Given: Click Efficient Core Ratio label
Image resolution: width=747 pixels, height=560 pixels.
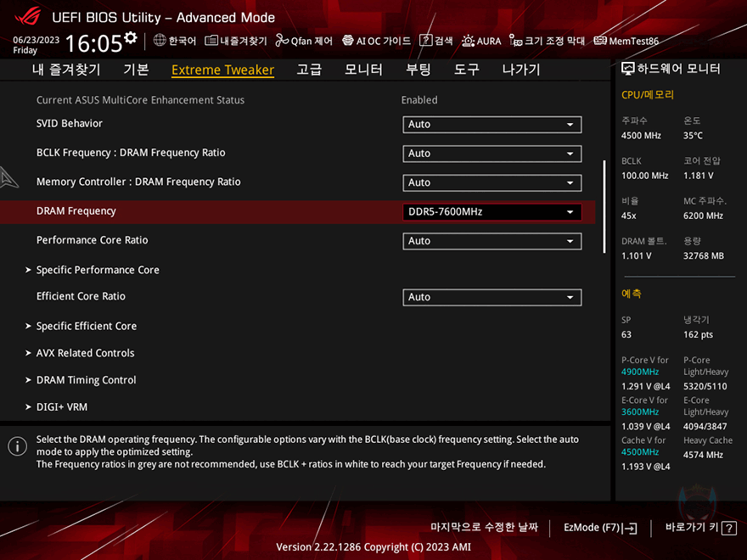Looking at the screenshot, I should [81, 296].
